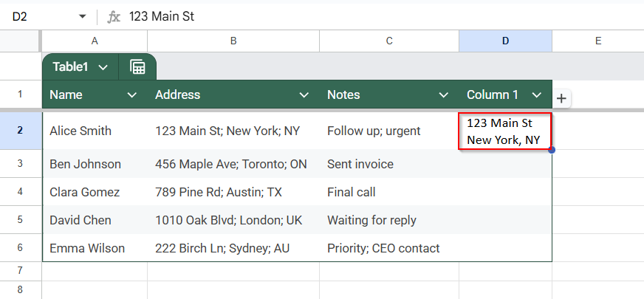This screenshot has width=644, height=299.
Task: Click the select-all corner box
Action: 20,41
